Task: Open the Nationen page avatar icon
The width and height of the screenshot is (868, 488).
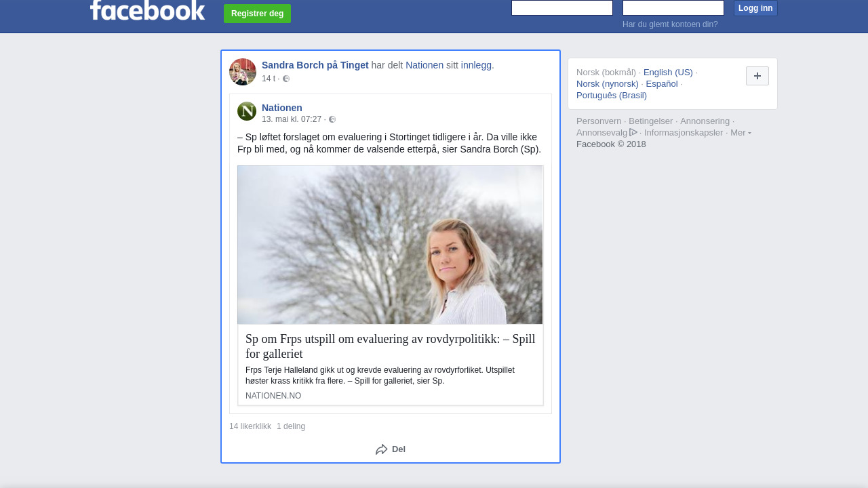Action: tap(247, 111)
